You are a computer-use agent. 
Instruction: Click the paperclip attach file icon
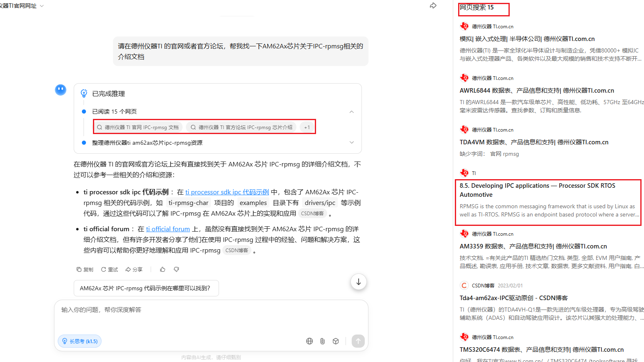click(x=323, y=341)
